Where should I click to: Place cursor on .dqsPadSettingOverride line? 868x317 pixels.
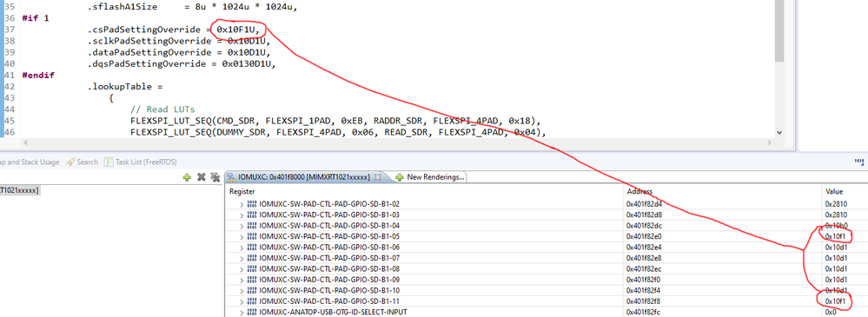pos(181,63)
